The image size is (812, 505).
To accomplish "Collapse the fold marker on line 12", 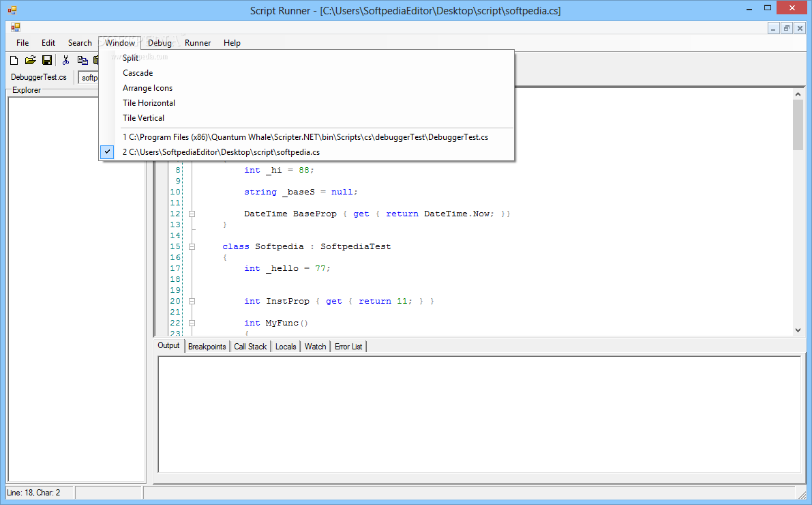I will point(192,214).
